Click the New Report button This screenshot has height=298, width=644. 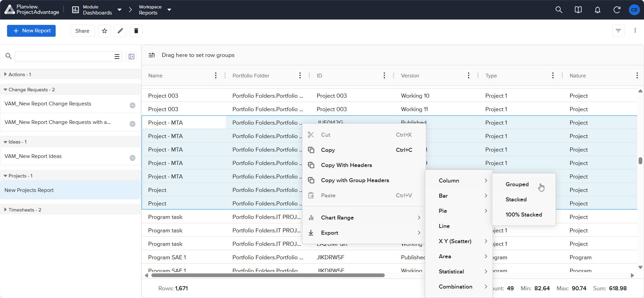click(x=31, y=31)
